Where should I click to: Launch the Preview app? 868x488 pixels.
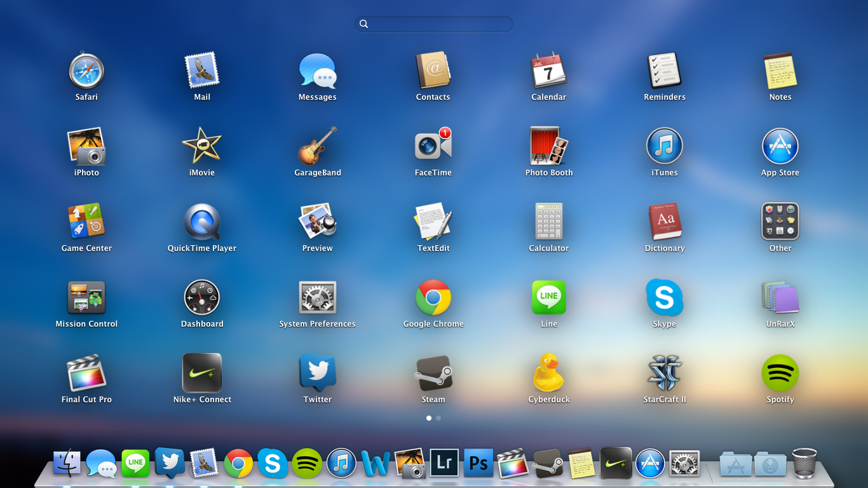(x=318, y=222)
